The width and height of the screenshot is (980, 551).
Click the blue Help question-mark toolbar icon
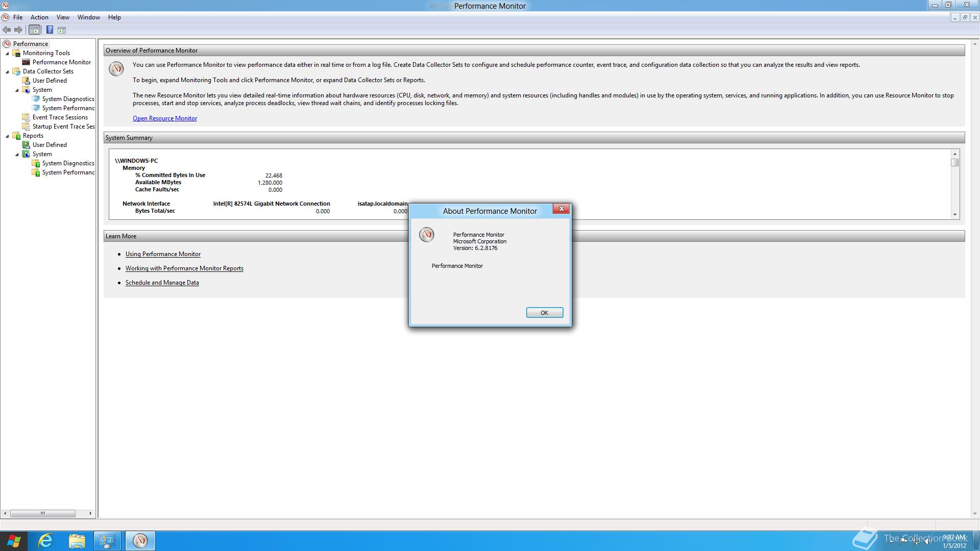50,30
